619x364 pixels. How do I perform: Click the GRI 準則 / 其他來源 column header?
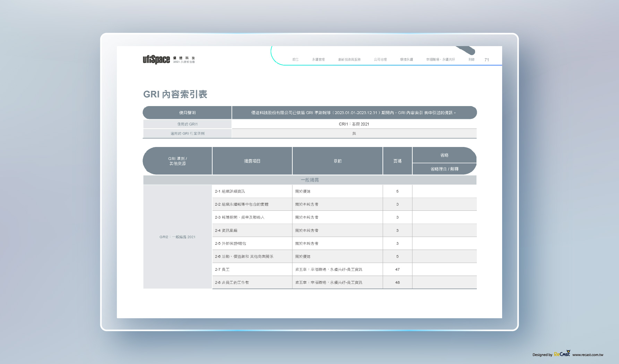point(178,161)
